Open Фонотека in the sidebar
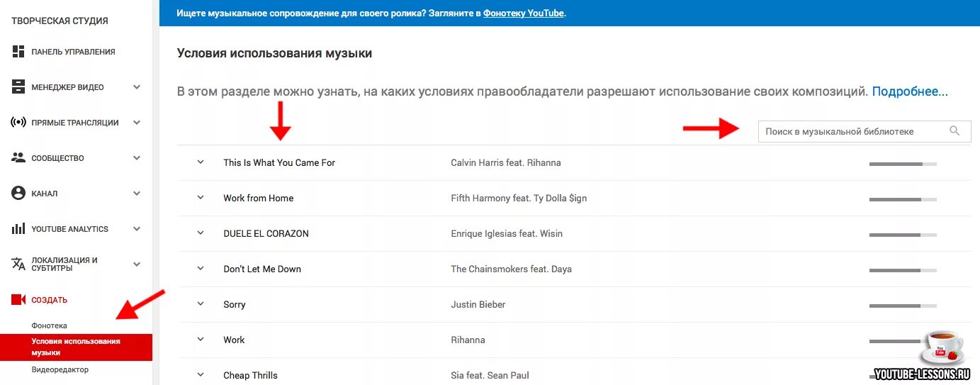980x385 pixels. point(49,325)
